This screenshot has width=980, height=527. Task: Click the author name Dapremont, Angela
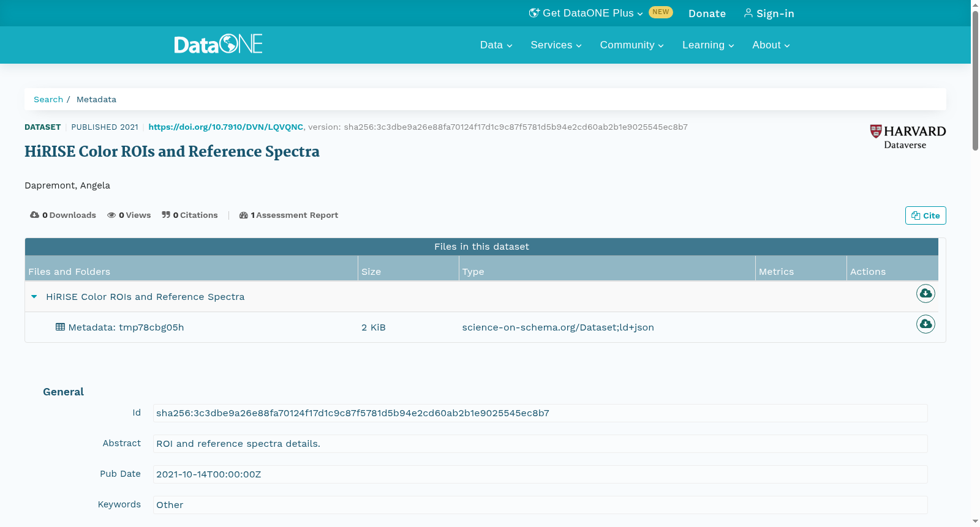pos(67,185)
